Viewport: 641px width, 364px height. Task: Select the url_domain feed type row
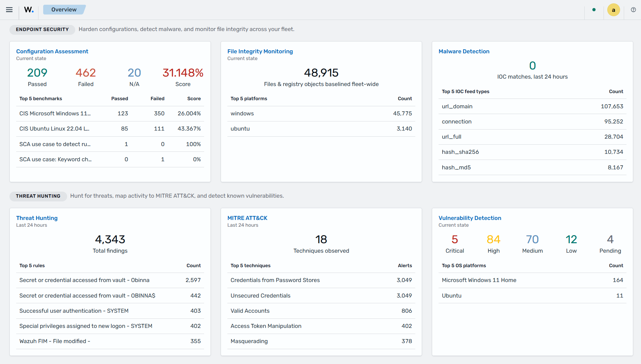pyautogui.click(x=532, y=106)
